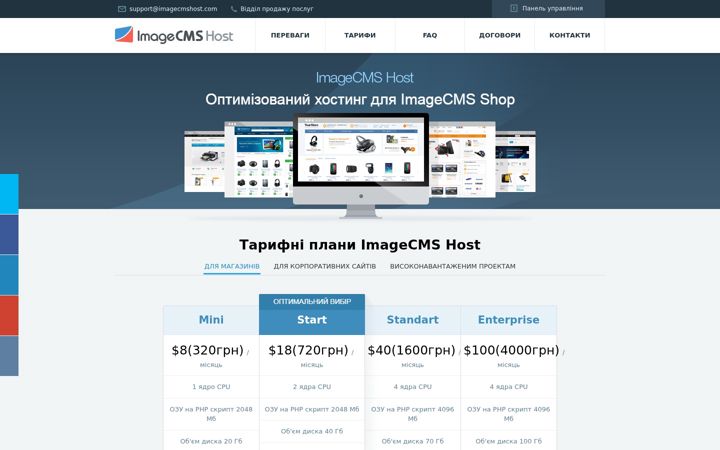720x450 pixels.
Task: Open the ДОГОВОРИ menu item
Action: pos(500,35)
